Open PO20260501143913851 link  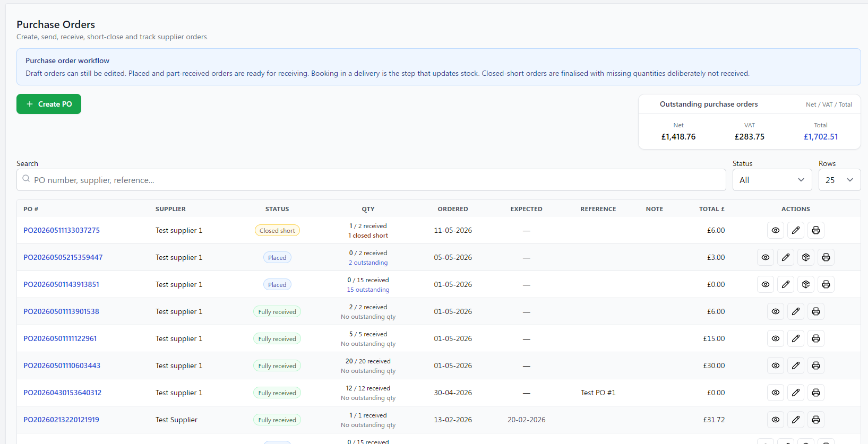point(61,284)
